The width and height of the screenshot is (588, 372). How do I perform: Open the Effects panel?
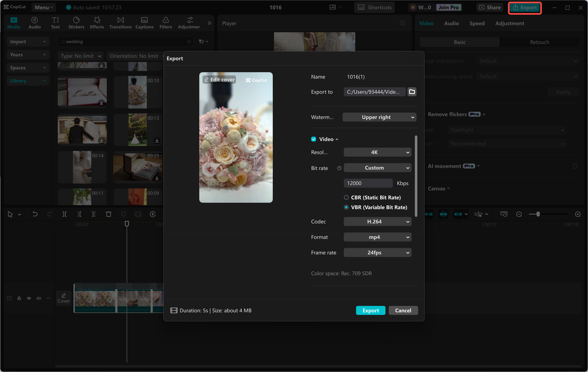point(97,23)
